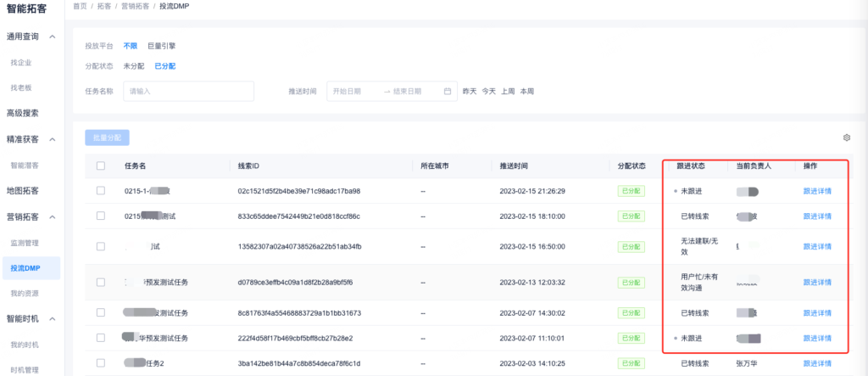Collapse the 营销拓客 sidebar section
This screenshot has width=868, height=376.
click(53, 217)
